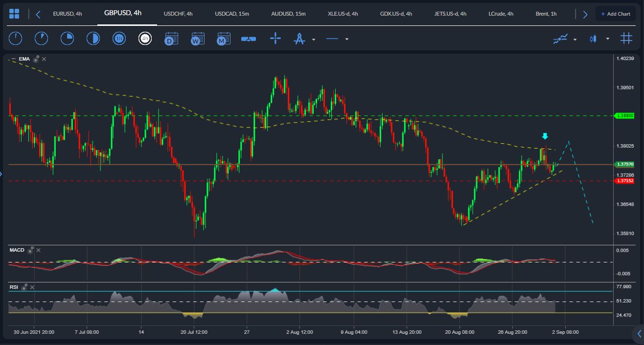Click the 1.35810 price axis label
The width and height of the screenshot is (644, 345).
click(x=625, y=234)
